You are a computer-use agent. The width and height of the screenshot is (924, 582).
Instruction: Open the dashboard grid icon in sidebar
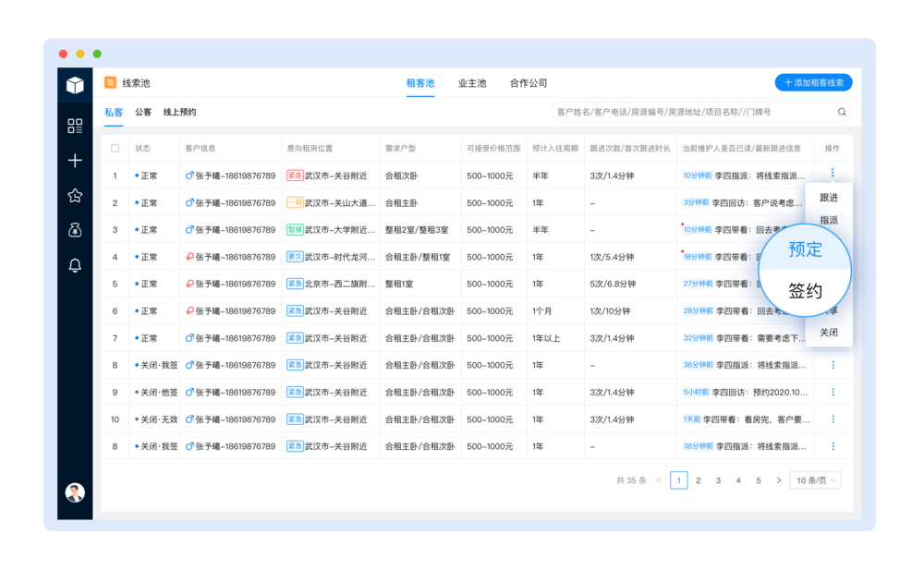pyautogui.click(x=75, y=126)
